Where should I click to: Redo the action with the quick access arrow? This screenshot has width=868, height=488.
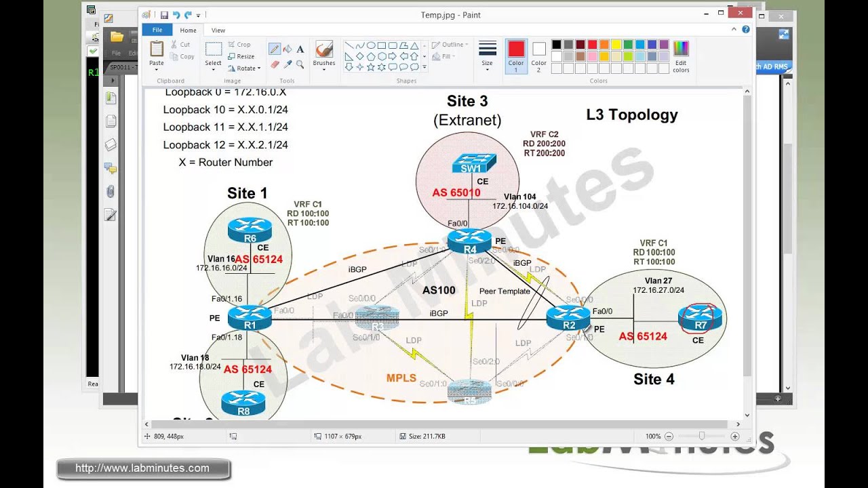pyautogui.click(x=188, y=15)
